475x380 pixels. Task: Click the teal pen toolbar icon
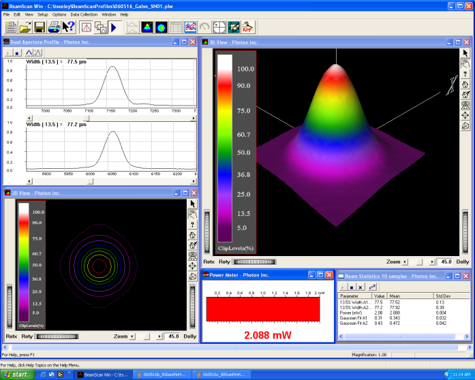point(234,27)
